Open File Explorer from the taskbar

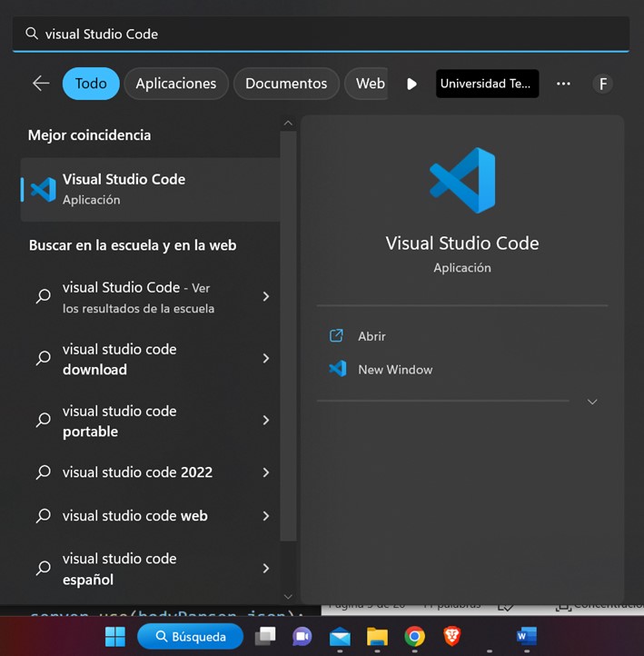point(377,636)
